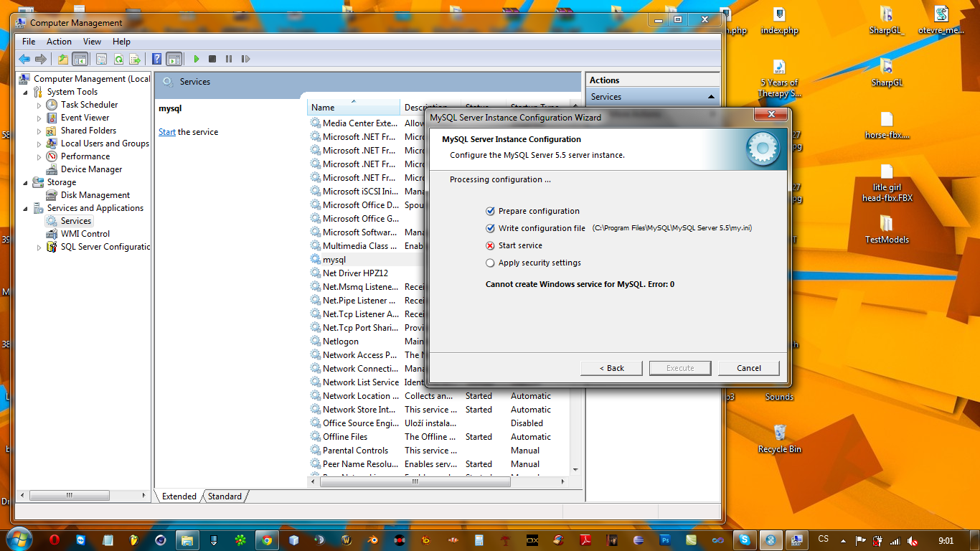980x551 pixels.
Task: Collapse the System Tools tree node
Action: click(26, 93)
